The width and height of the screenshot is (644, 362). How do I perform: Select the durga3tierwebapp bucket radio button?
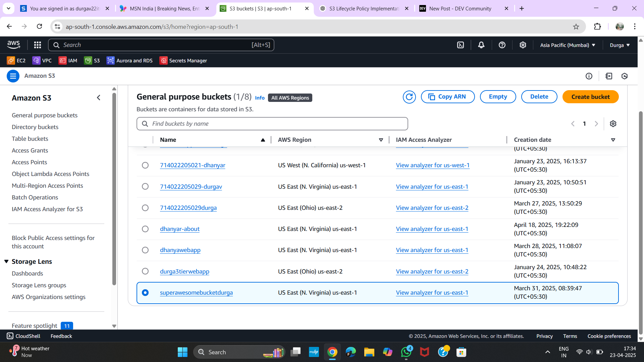(145, 271)
